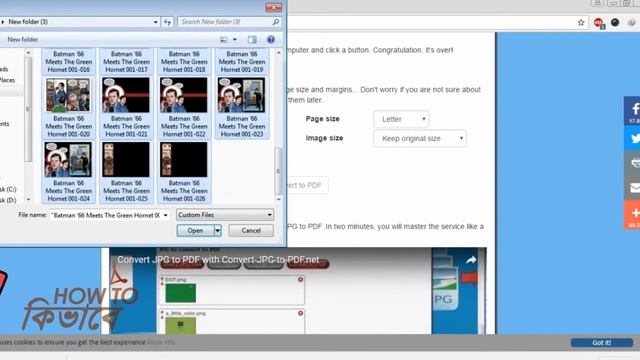This screenshot has height=360, width=640.
Task: Open the split arrow beside Open button
Action: [218, 231]
